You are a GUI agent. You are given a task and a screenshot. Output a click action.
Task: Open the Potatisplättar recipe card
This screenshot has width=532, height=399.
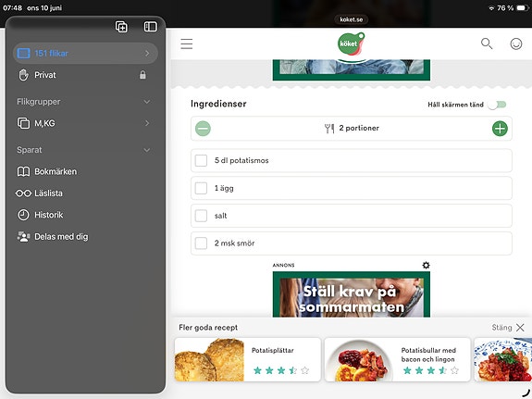tap(248, 359)
